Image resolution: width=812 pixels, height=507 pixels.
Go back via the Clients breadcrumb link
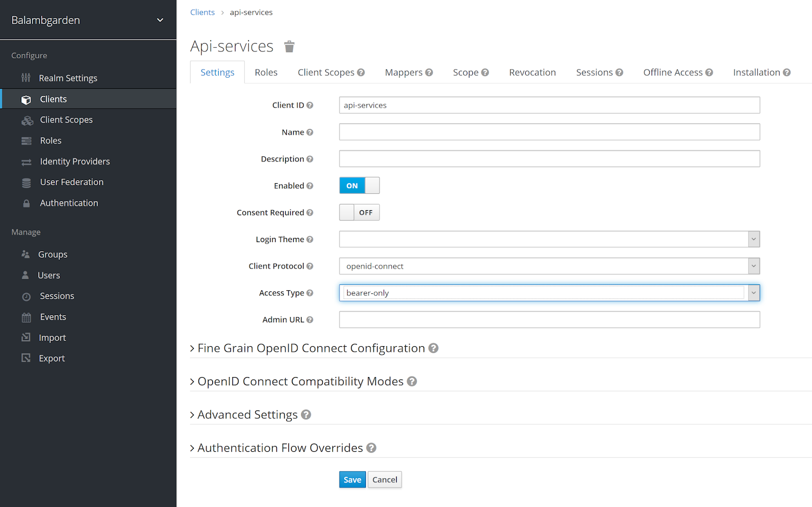pos(202,12)
